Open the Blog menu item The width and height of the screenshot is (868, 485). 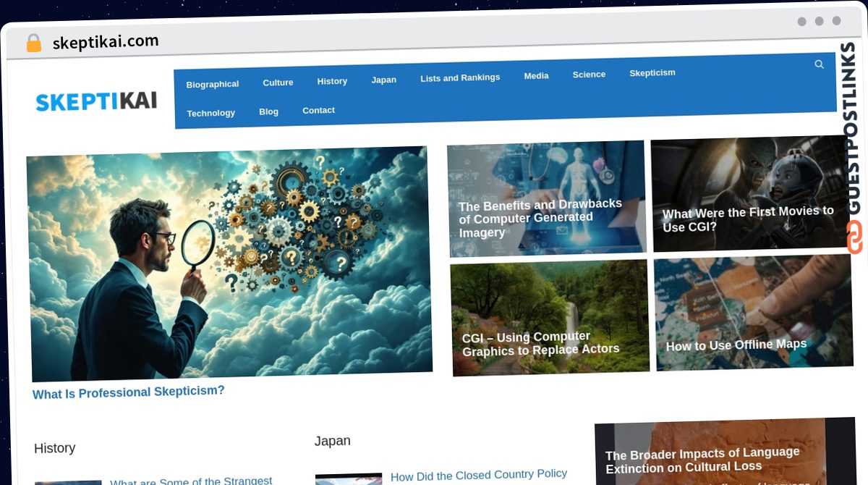coord(268,111)
